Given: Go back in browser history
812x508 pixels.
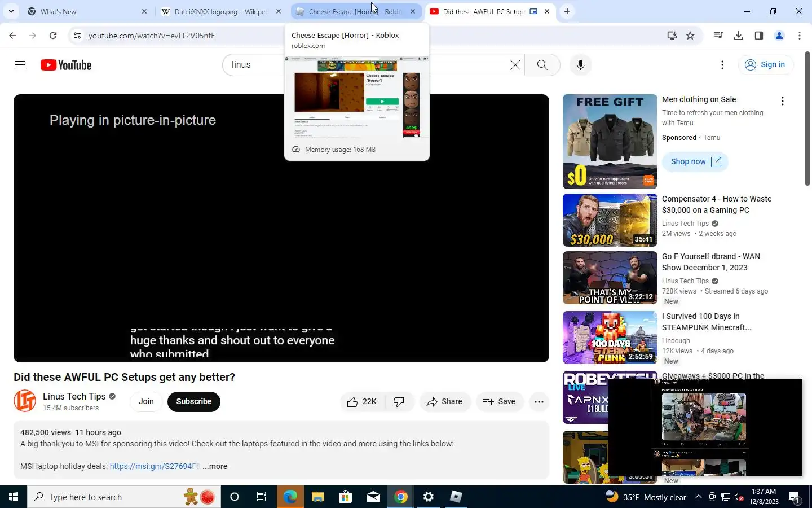Looking at the screenshot, I should click(x=12, y=36).
